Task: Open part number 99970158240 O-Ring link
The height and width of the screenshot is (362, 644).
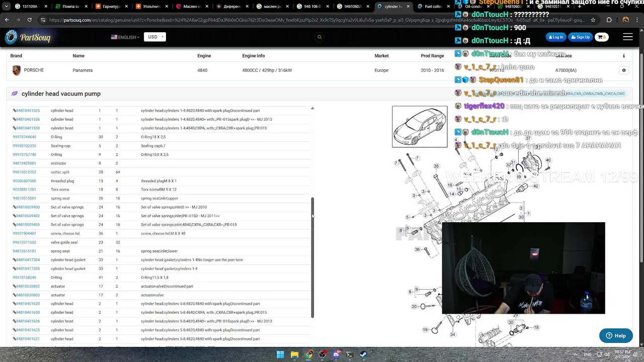Action: coord(24,278)
